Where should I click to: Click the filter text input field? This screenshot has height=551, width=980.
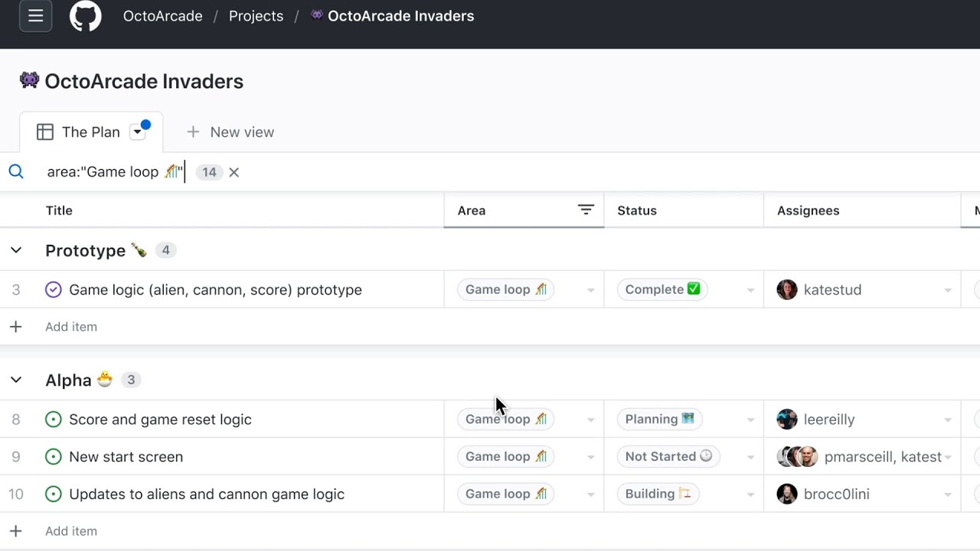pos(115,172)
